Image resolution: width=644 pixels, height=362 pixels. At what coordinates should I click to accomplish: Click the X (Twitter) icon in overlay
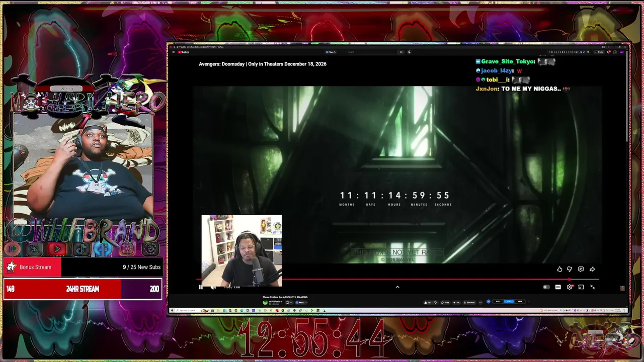34,248
